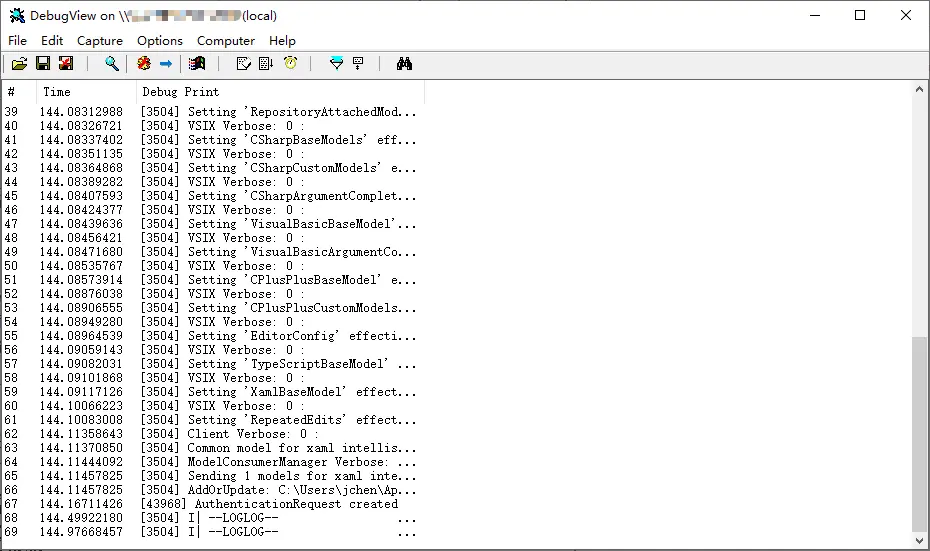
Task: Toggle the Capture Win32 flag icon
Action: tap(197, 63)
